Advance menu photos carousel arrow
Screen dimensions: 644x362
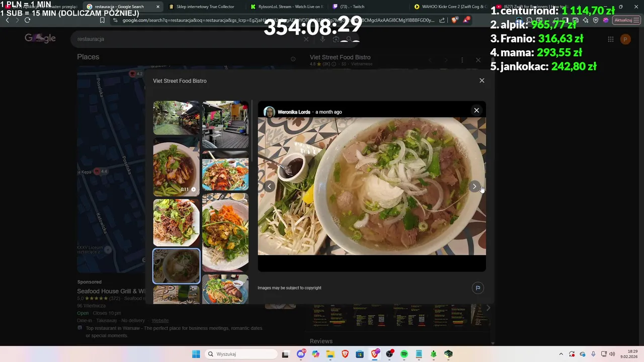(488, 308)
